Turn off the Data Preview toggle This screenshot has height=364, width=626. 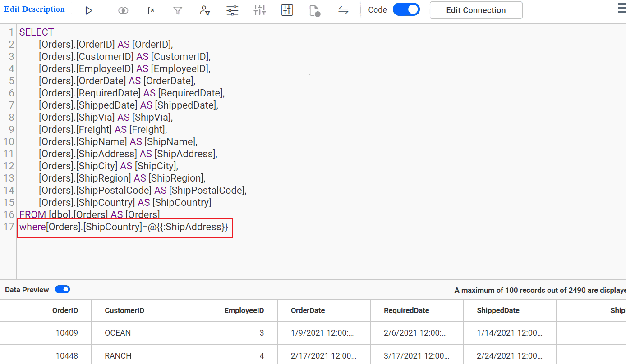(x=62, y=289)
